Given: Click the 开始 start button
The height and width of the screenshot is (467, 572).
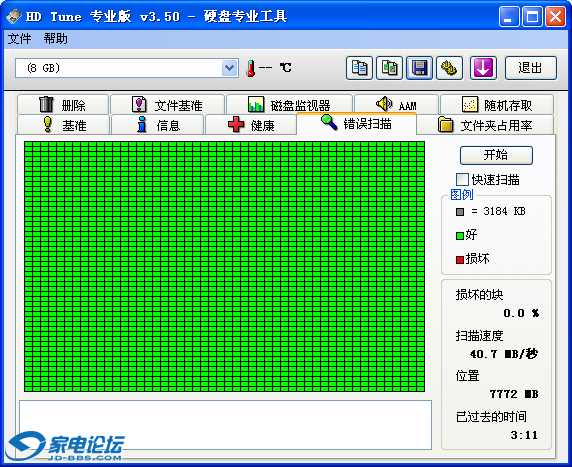Looking at the screenshot, I should (x=496, y=155).
